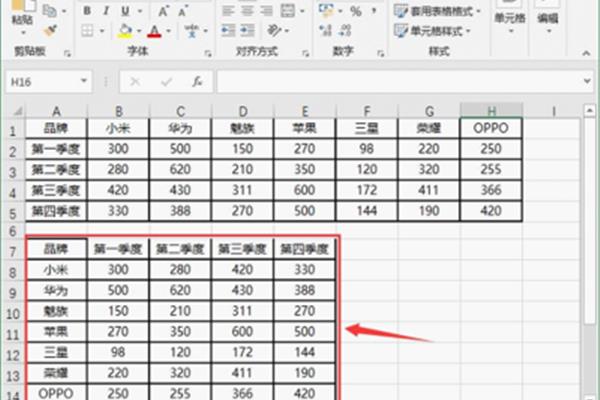600x400 pixels.
Task: Click the phonetic guide (wén) icon
Action: (x=191, y=31)
